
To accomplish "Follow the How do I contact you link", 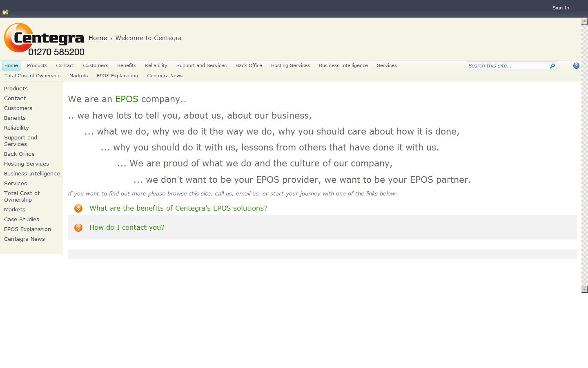I will tap(127, 227).
